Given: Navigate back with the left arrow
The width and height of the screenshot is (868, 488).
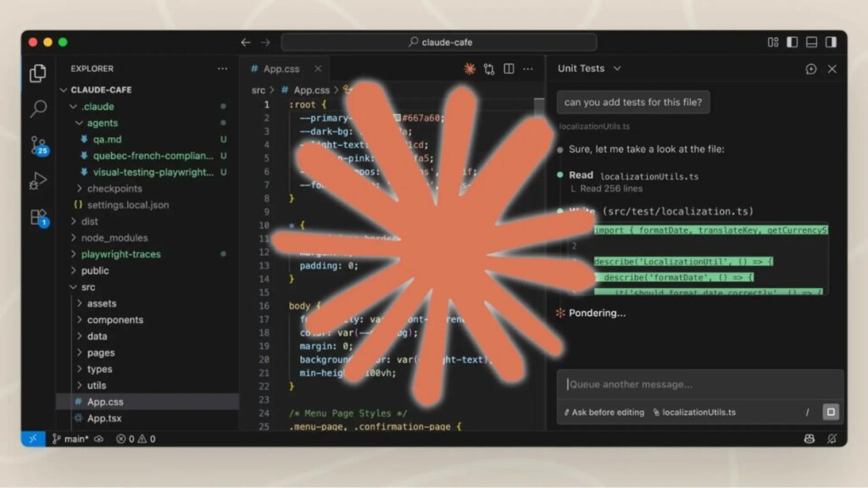Looking at the screenshot, I should pos(246,42).
